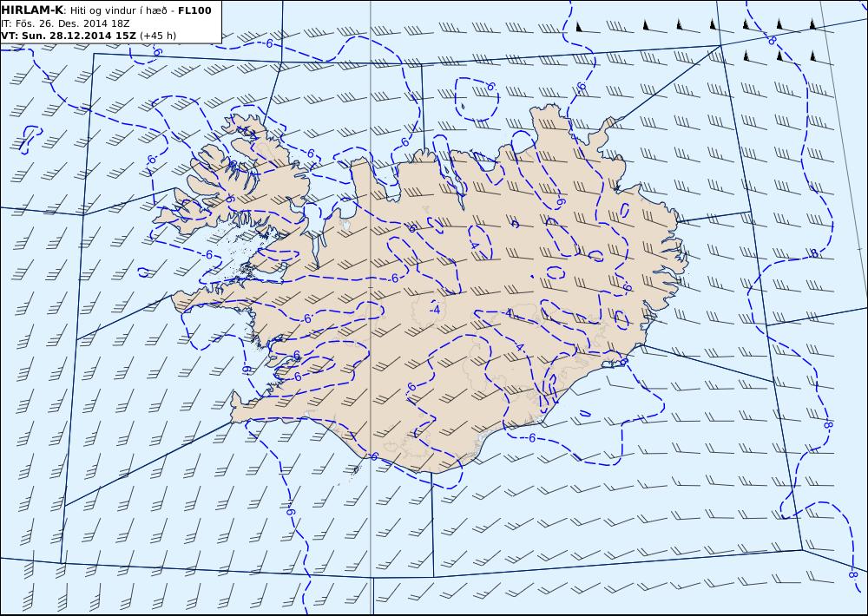Click the '(+45 h)' forecast offset text
The image size is (868, 616).
158,36
